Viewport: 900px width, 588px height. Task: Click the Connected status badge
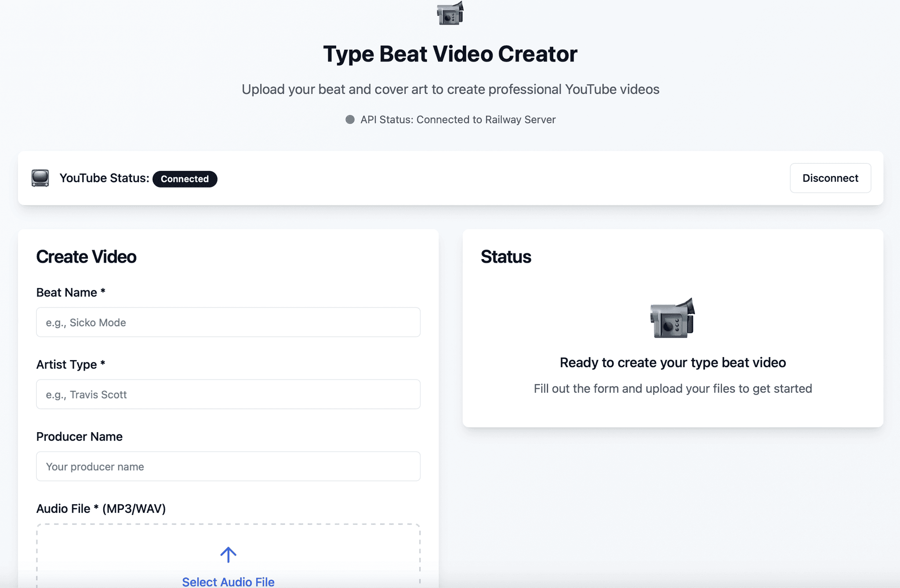click(185, 179)
